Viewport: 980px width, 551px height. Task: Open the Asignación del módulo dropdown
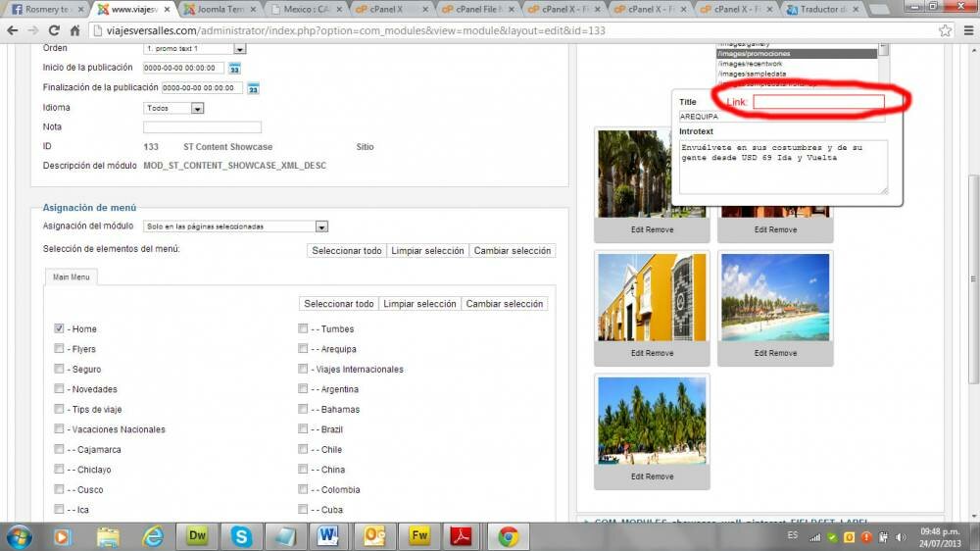[321, 226]
